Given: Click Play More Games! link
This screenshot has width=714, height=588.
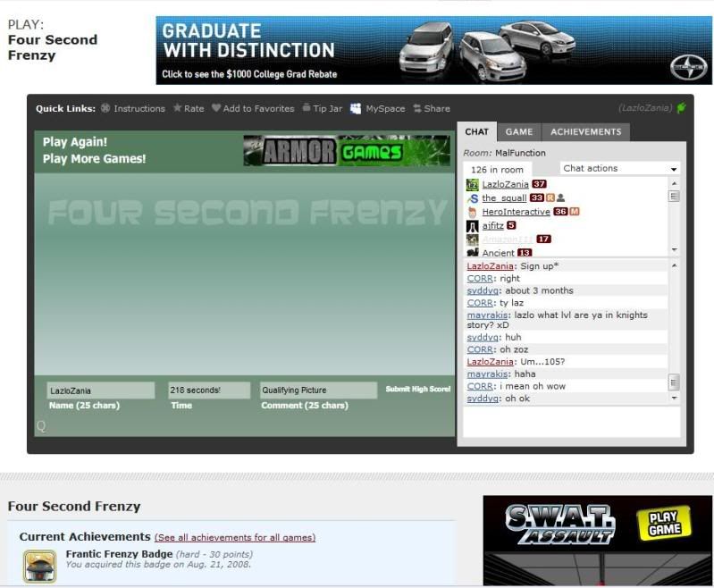Looking at the screenshot, I should [x=94, y=158].
